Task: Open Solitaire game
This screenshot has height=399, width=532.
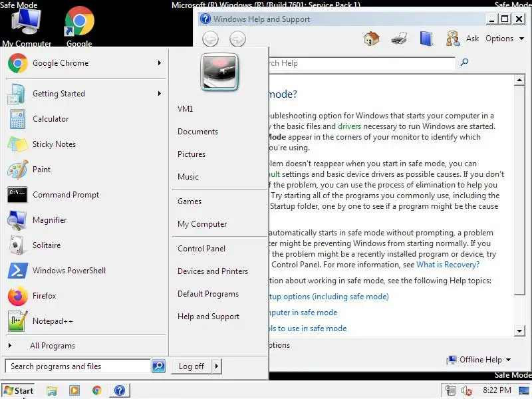Action: (86, 245)
